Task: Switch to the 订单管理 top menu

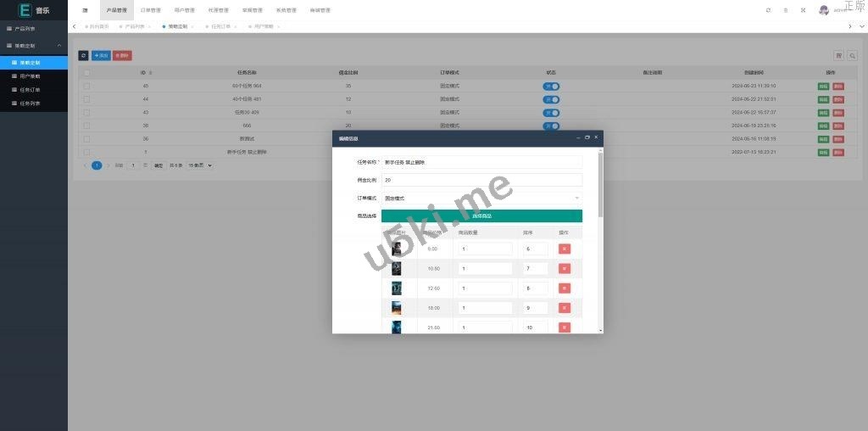Action: click(150, 10)
